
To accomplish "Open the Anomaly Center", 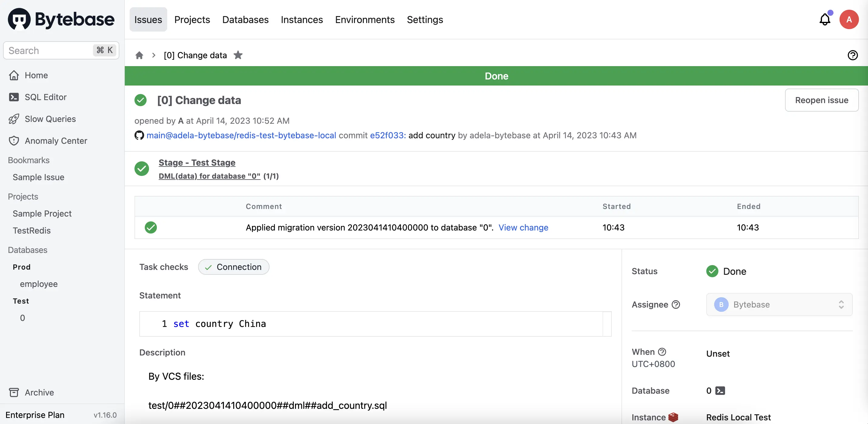I will (56, 141).
